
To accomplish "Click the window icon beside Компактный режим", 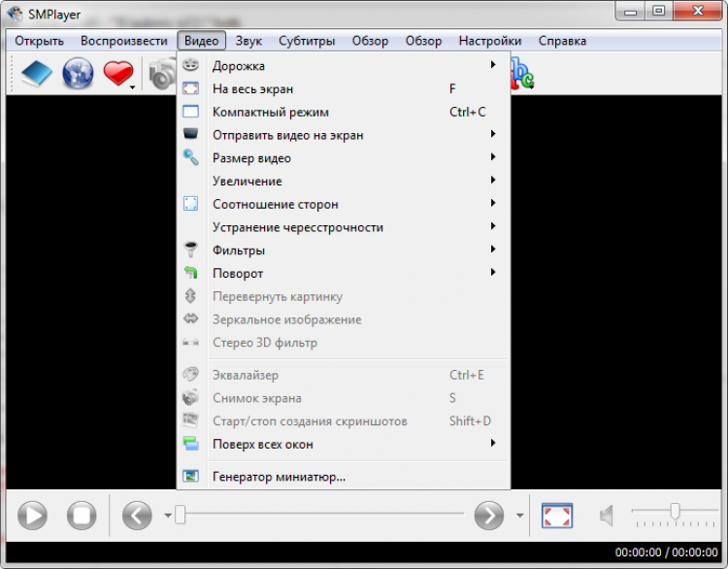I will (190, 112).
